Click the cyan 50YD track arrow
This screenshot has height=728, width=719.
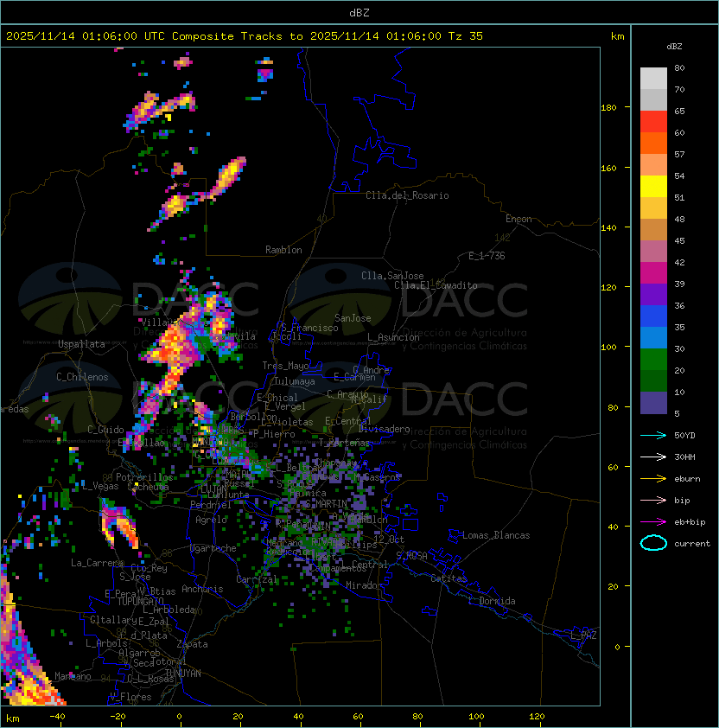(x=653, y=435)
